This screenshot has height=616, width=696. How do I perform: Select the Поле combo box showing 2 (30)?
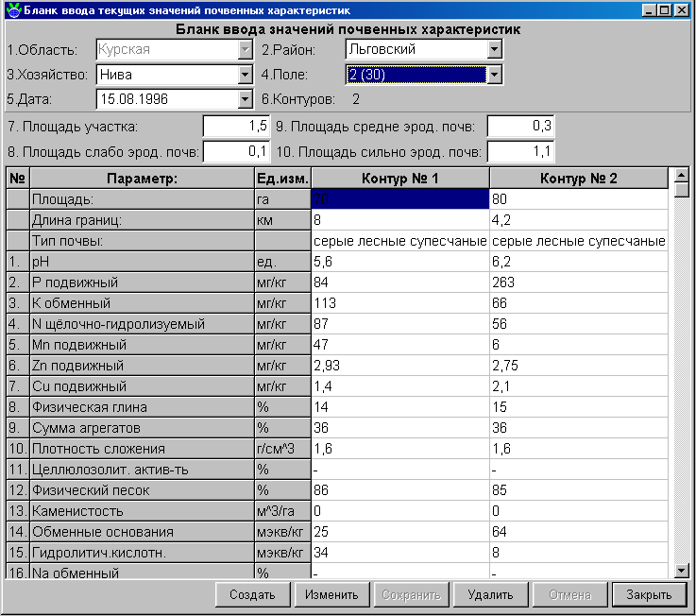click(423, 75)
